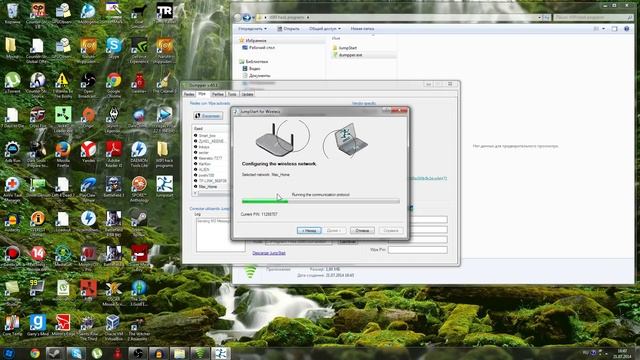
Task: Open the Mozilla Firefox desktop shortcut
Action: tap(63, 153)
